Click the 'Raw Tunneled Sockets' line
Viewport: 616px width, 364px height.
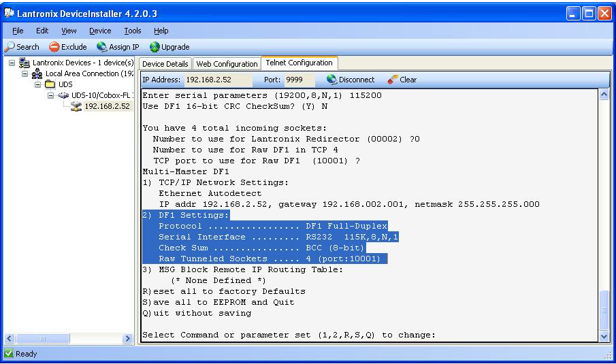[270, 259]
